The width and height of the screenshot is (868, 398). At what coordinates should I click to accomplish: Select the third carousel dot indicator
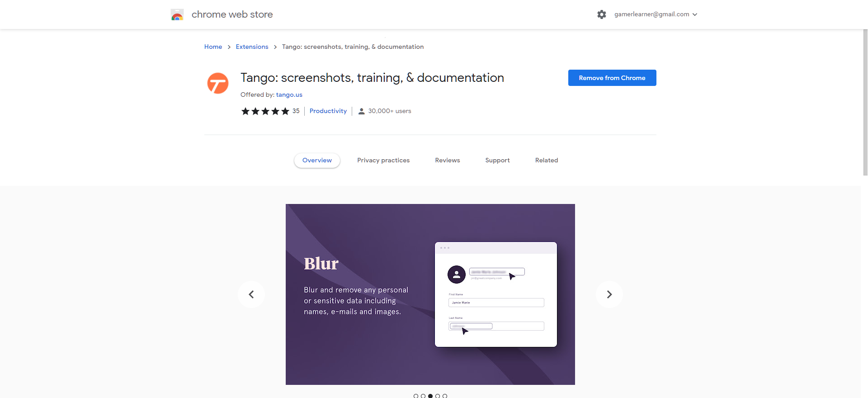[430, 396]
